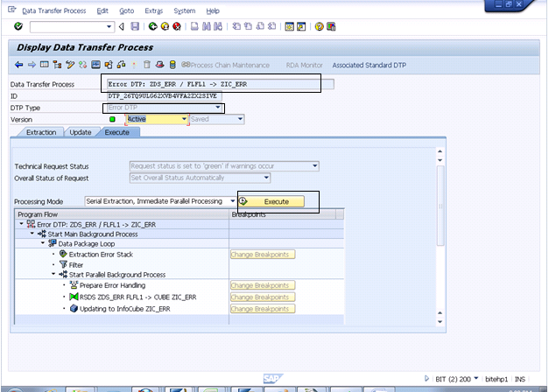The image size is (549, 392).
Task: Click the Program Flow tree scroll-down arrow
Action: [440, 322]
